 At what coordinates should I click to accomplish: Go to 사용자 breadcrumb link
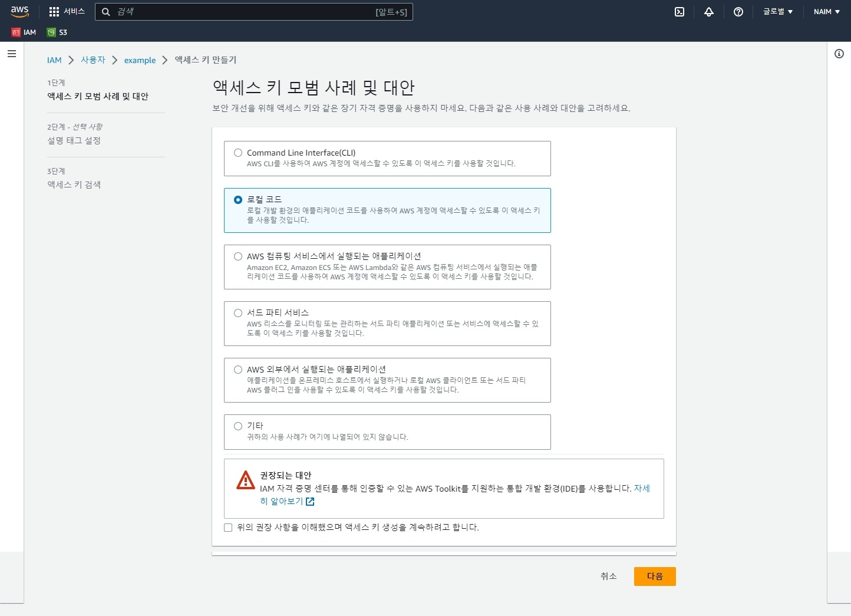[x=93, y=60]
